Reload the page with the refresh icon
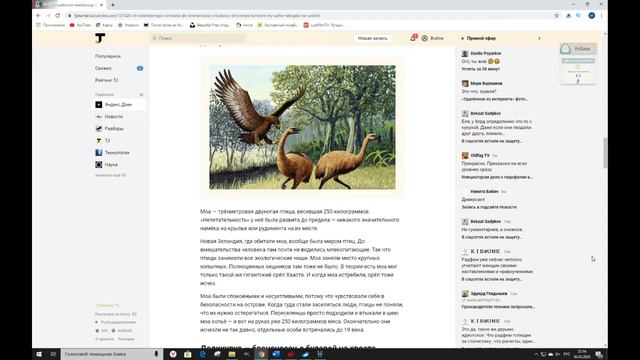Image resolution: width=640 pixels, height=360 pixels. point(58,16)
